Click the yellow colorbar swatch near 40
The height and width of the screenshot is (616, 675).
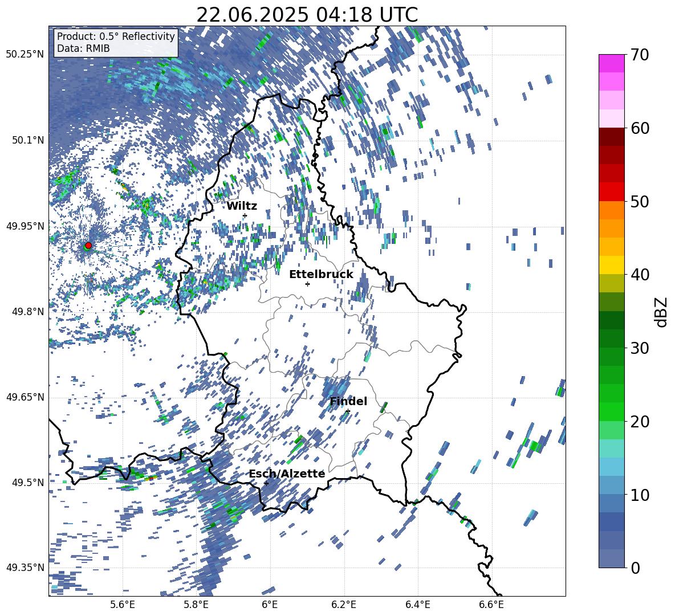click(x=611, y=265)
